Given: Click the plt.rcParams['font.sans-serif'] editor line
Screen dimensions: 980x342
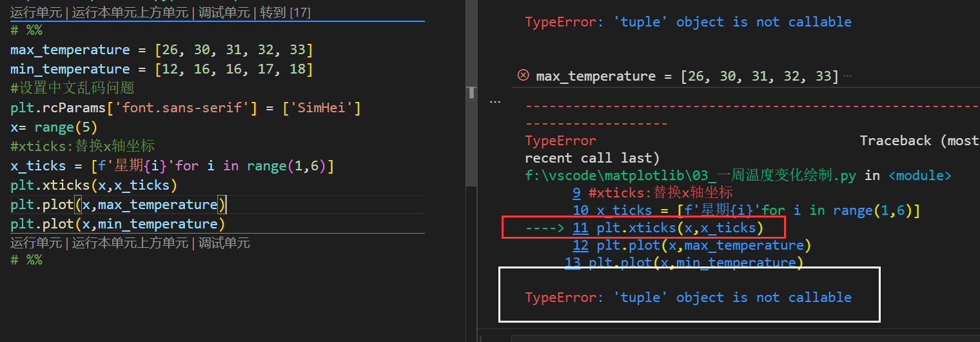Looking at the screenshot, I should tap(186, 108).
